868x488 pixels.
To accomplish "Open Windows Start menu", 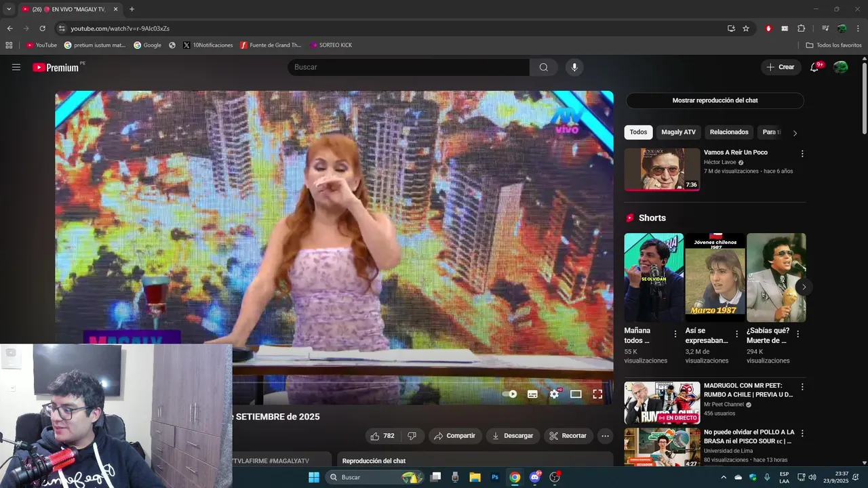I will pos(314,477).
